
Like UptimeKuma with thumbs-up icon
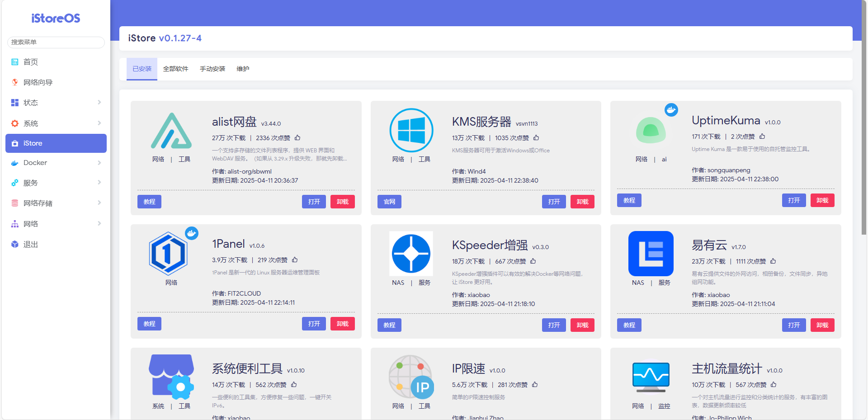pos(762,137)
